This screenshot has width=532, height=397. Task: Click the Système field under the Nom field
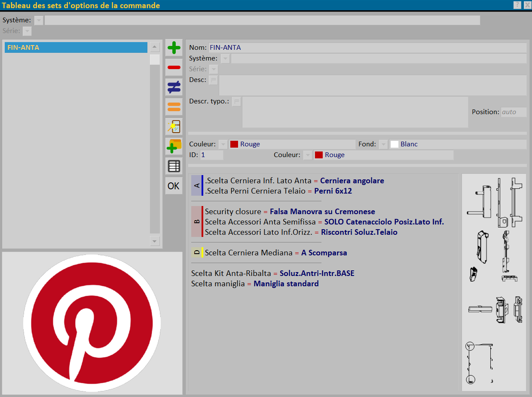tap(379, 58)
